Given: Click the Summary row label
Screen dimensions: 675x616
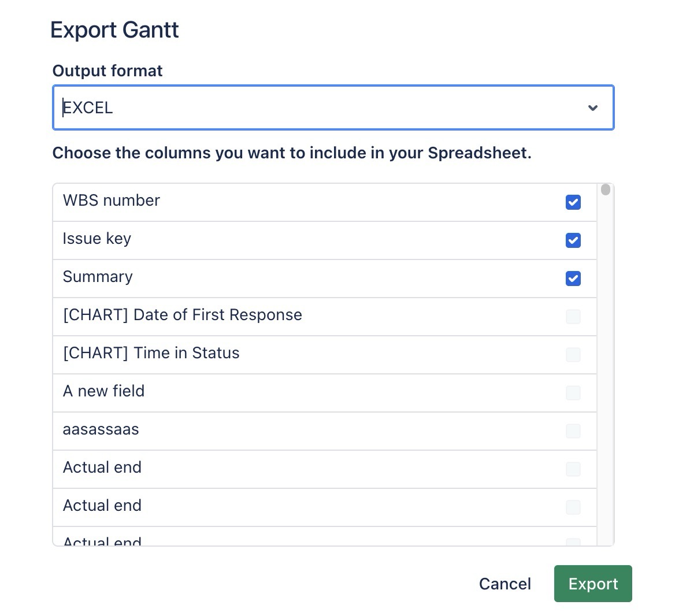Looking at the screenshot, I should click(98, 277).
